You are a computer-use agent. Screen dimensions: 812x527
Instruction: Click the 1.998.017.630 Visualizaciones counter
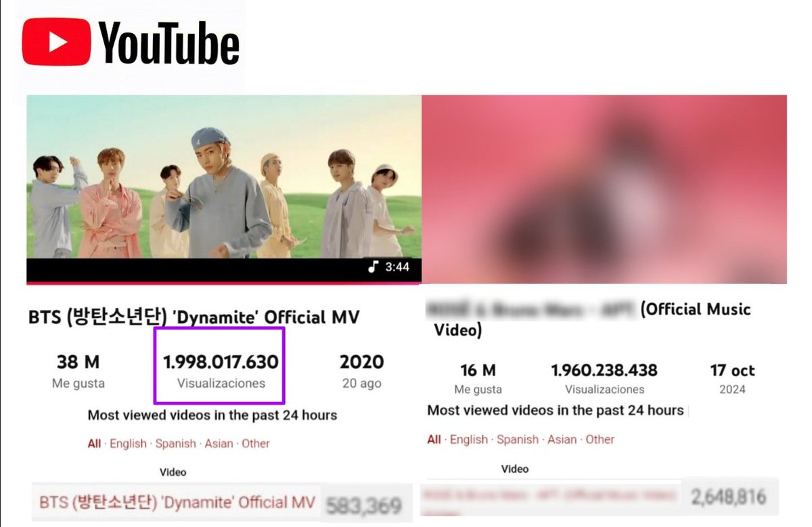(221, 371)
